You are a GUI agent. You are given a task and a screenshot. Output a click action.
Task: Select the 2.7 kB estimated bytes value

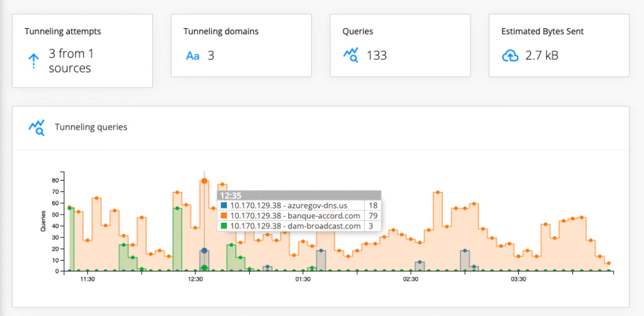pos(541,55)
